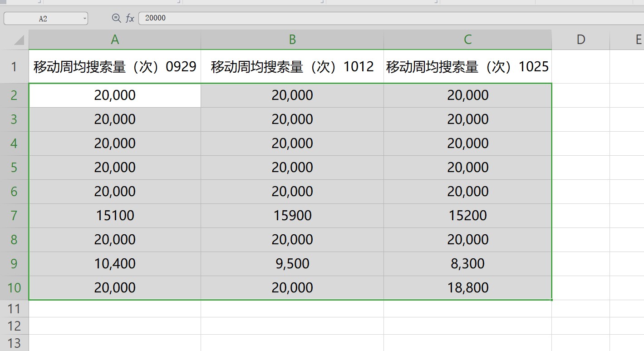Select row 1 by its row number
The image size is (644, 351).
click(x=14, y=67)
